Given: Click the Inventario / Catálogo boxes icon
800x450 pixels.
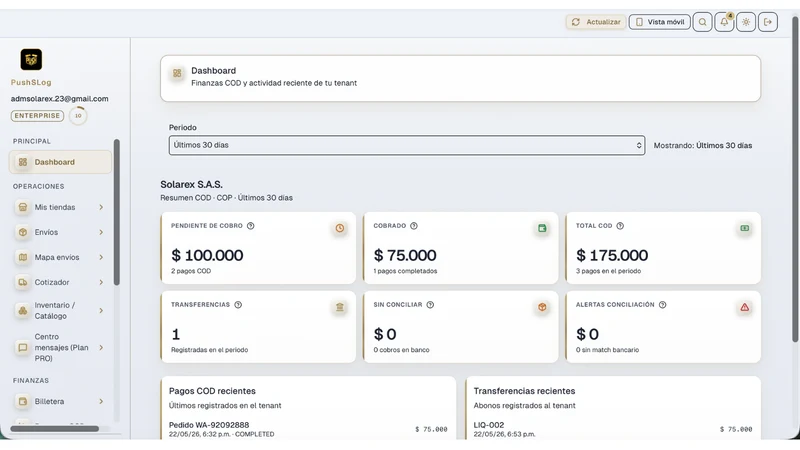Looking at the screenshot, I should pyautogui.click(x=22, y=310).
